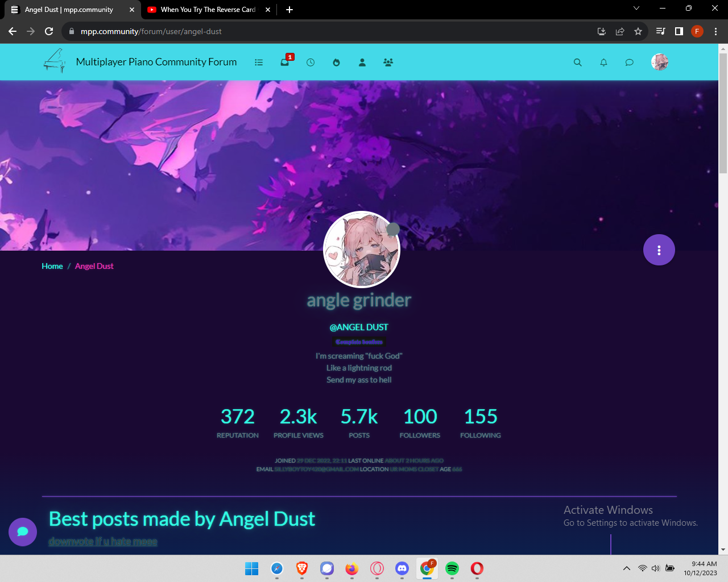Open the Windows Start menu
The height and width of the screenshot is (582, 728).
tap(251, 568)
